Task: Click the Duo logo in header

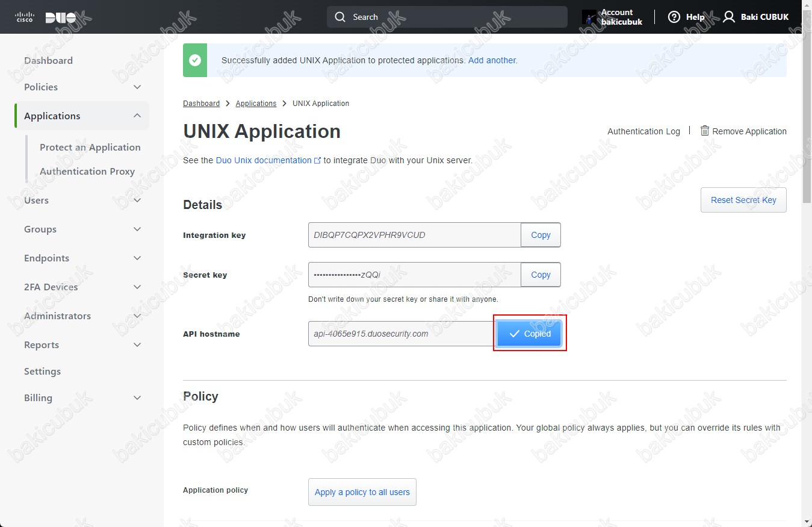Action: tap(61, 17)
